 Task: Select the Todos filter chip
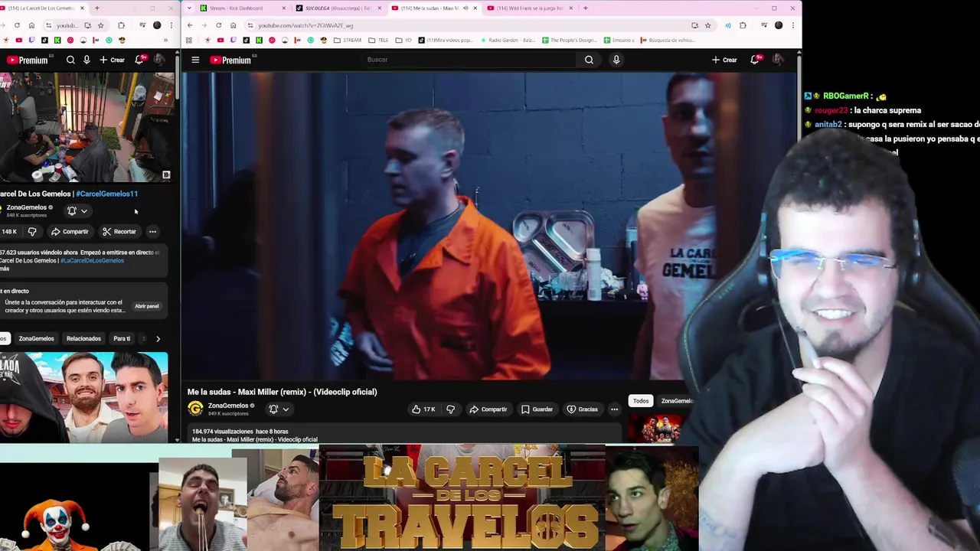641,401
